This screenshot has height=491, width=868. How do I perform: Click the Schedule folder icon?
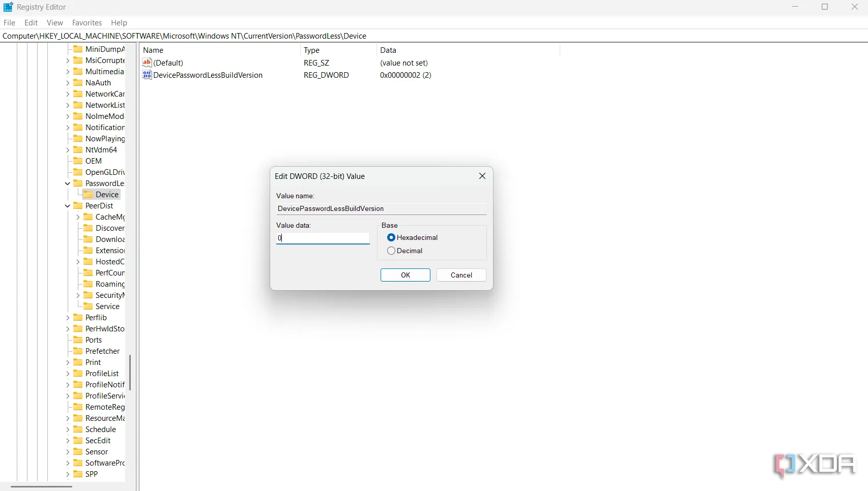tap(78, 429)
